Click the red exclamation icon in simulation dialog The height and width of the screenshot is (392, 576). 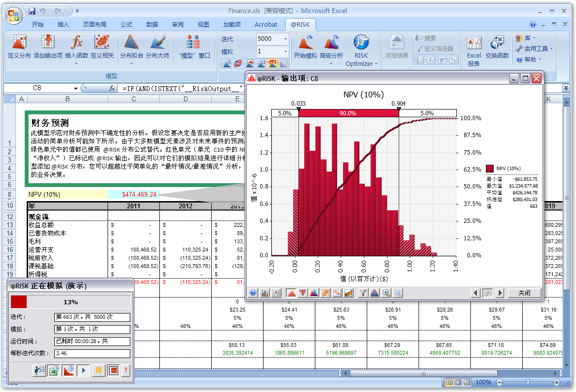pyautogui.click(x=125, y=370)
